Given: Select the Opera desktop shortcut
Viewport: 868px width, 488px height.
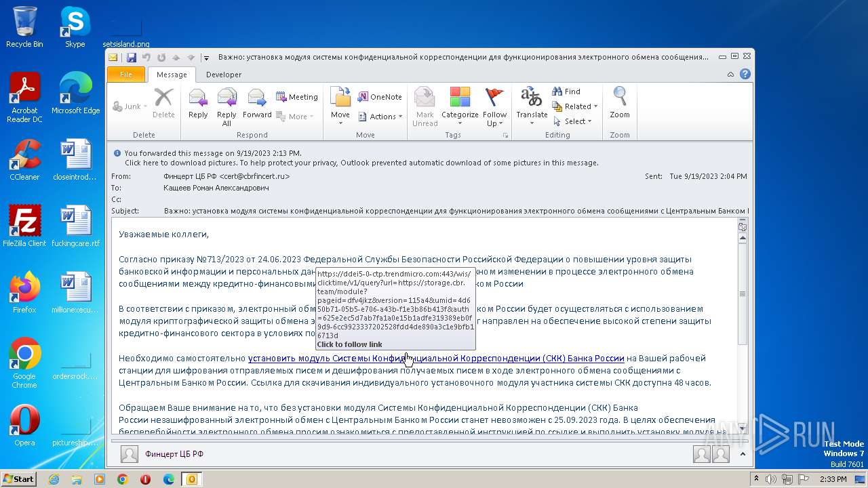Looking at the screenshot, I should tap(24, 426).
